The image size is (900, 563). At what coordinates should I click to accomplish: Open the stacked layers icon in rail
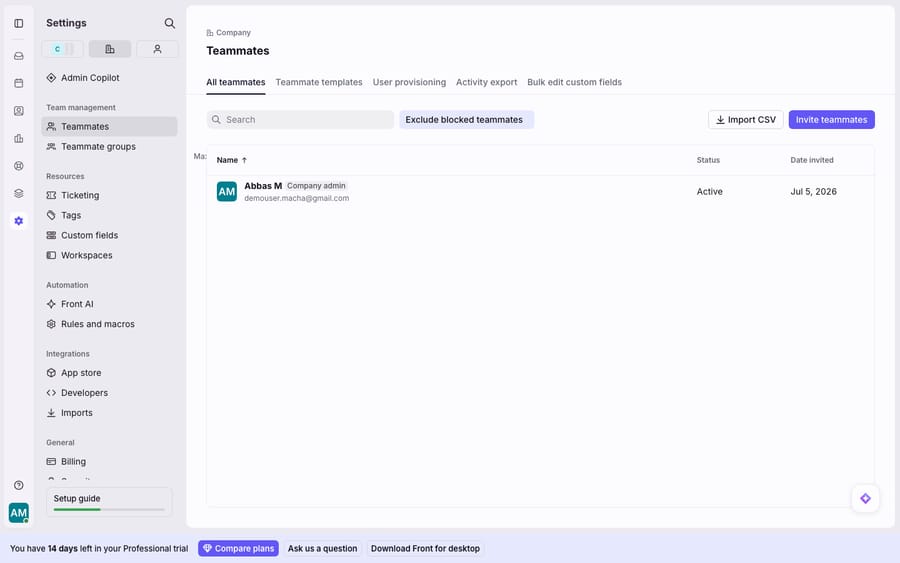19,193
